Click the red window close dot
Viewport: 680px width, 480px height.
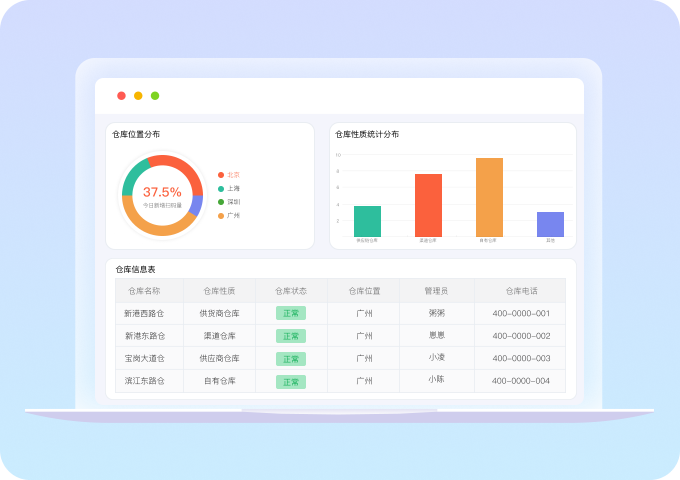[121, 96]
